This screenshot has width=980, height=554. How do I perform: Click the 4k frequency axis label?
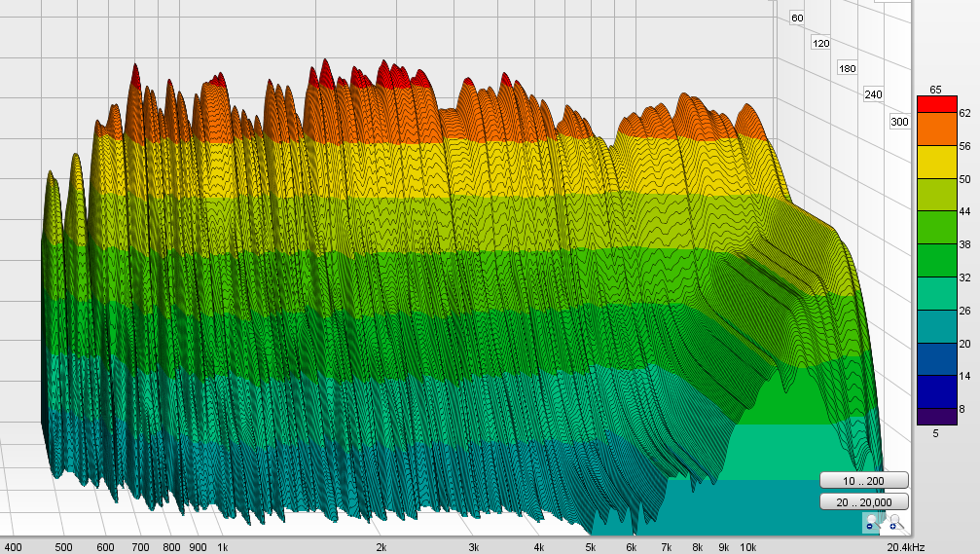[x=539, y=547]
